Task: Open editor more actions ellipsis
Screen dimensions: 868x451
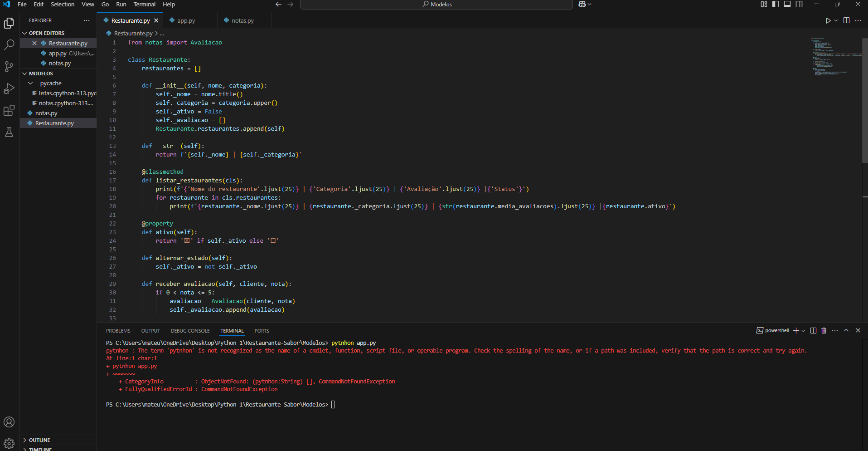Action: [858, 20]
